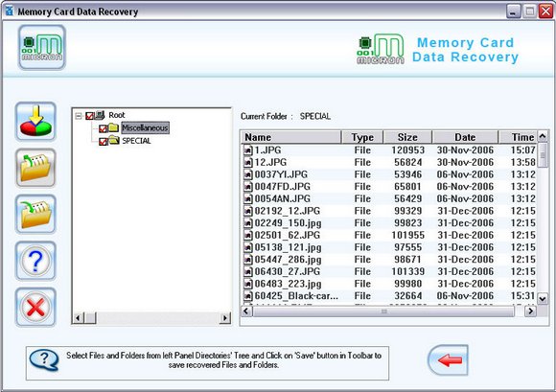Viewport: 556px width, 392px height.
Task: Select the 0054AN.JPG file row
Action: point(389,198)
